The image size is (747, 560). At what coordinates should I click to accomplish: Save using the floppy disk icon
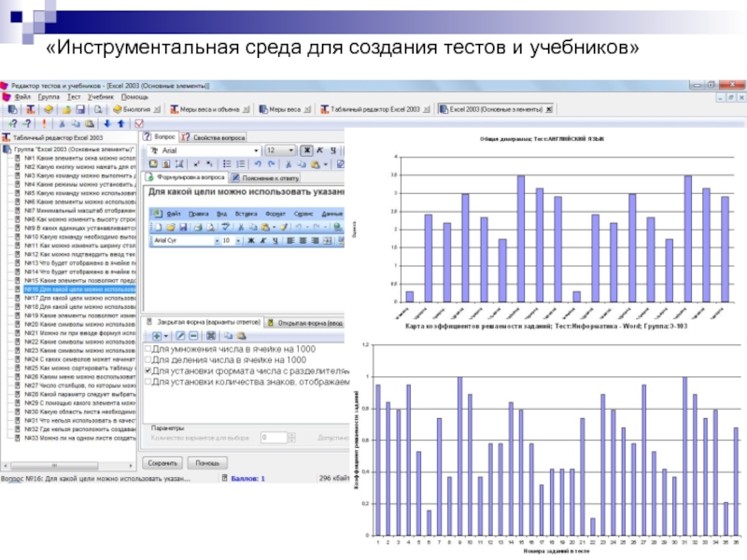pos(80,109)
